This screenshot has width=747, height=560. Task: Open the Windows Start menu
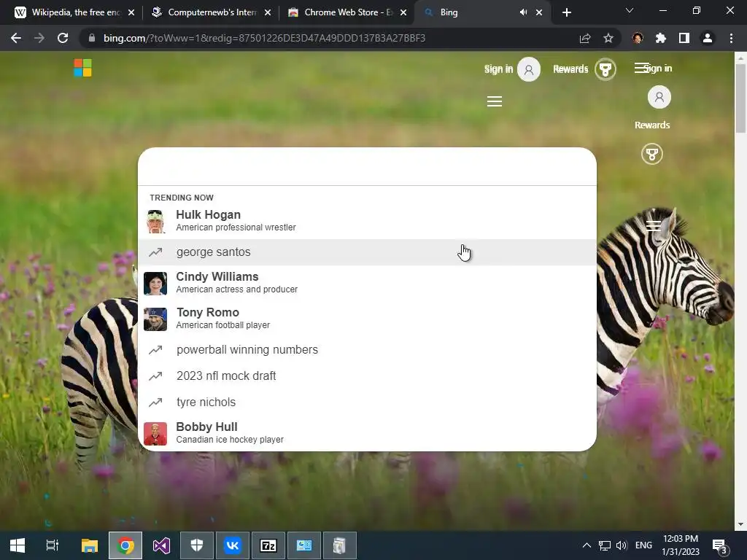[18, 545]
